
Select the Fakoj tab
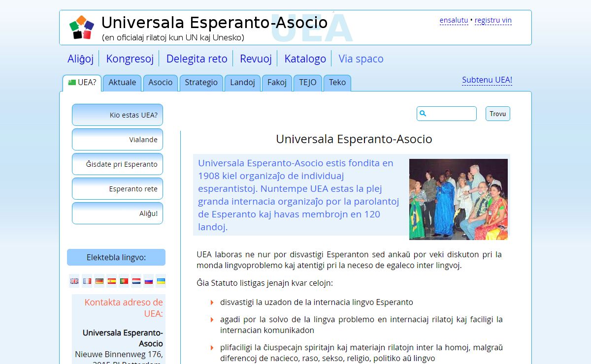click(x=277, y=83)
